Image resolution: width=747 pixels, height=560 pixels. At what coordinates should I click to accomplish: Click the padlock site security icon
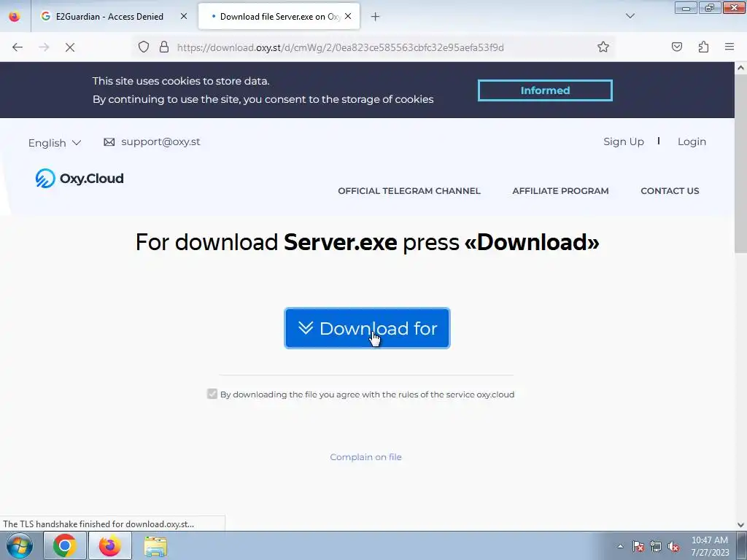tap(164, 47)
